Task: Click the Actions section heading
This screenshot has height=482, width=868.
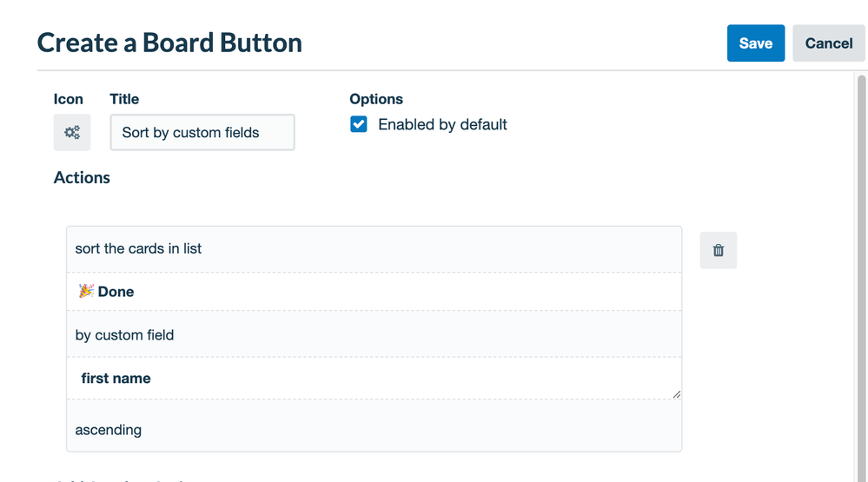Action: [82, 177]
